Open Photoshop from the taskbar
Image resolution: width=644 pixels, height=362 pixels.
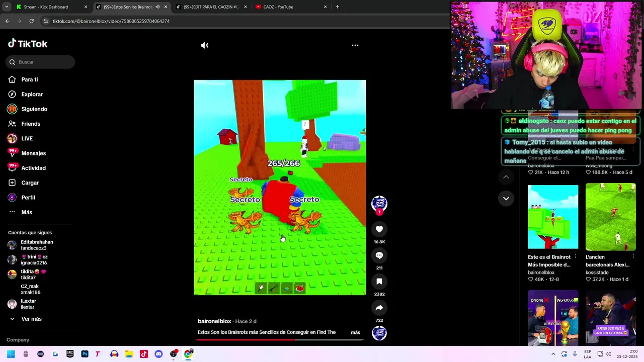point(85,354)
